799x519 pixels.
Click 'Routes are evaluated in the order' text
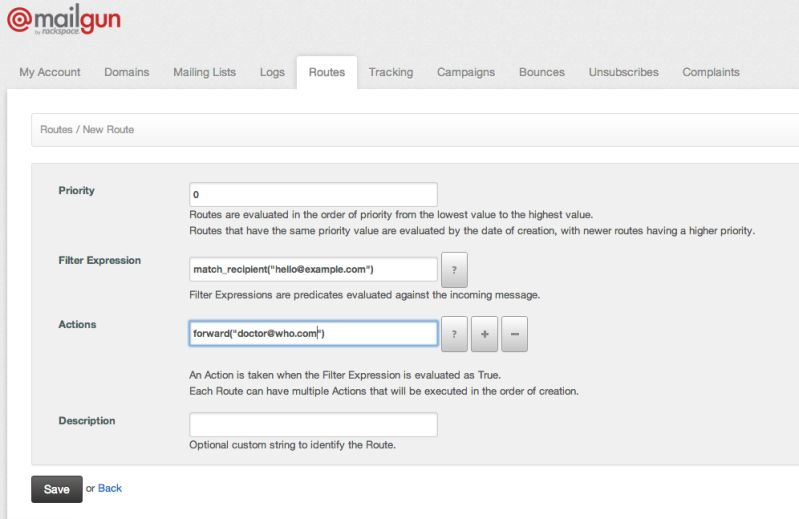click(391, 214)
